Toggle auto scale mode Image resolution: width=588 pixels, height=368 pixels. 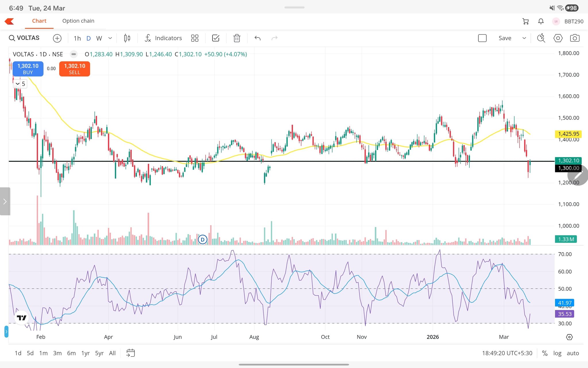572,353
